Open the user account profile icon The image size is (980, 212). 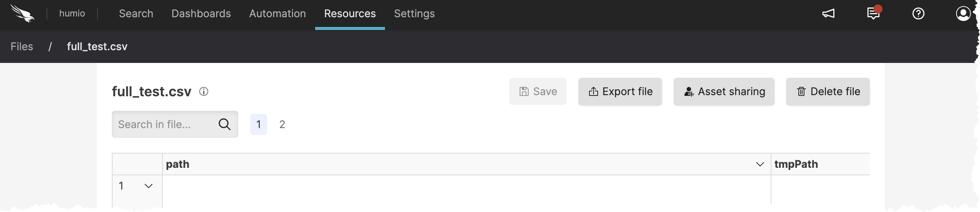[x=963, y=14]
